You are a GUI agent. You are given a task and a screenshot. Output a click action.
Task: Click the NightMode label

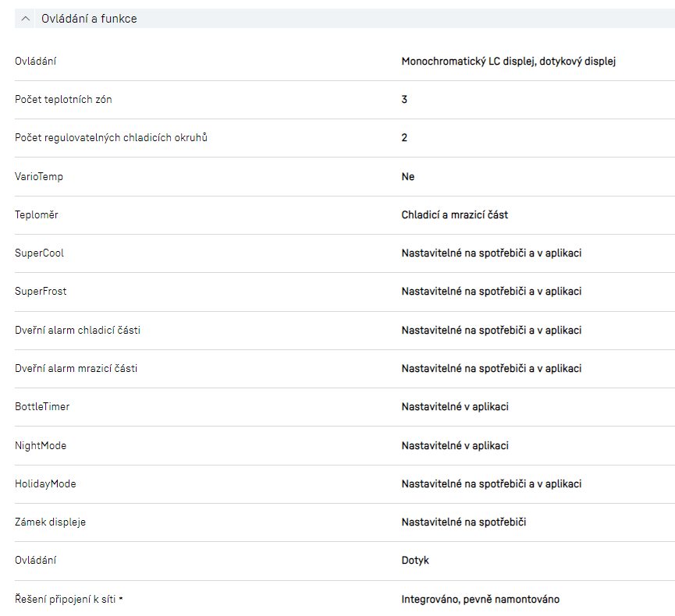pos(41,445)
